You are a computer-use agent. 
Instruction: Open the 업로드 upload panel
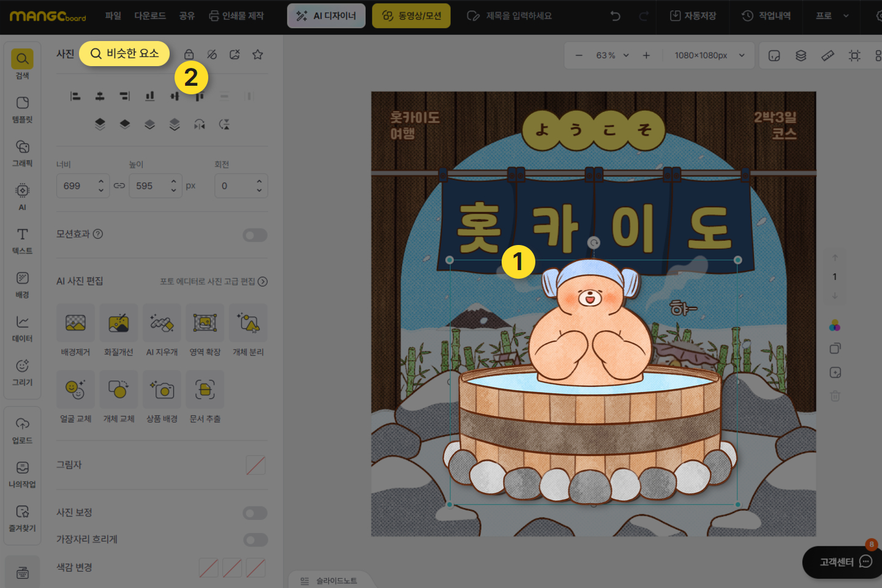click(x=22, y=430)
